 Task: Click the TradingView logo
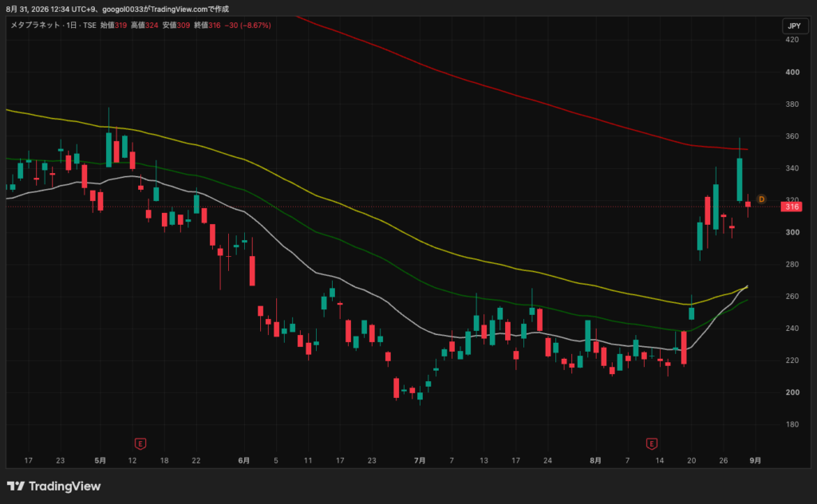pos(53,486)
